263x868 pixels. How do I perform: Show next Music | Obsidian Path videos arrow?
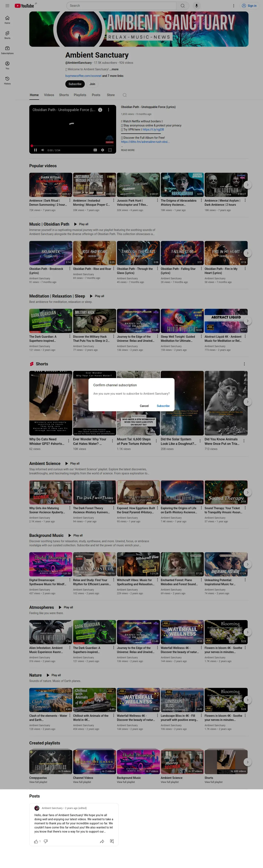pyautogui.click(x=247, y=253)
